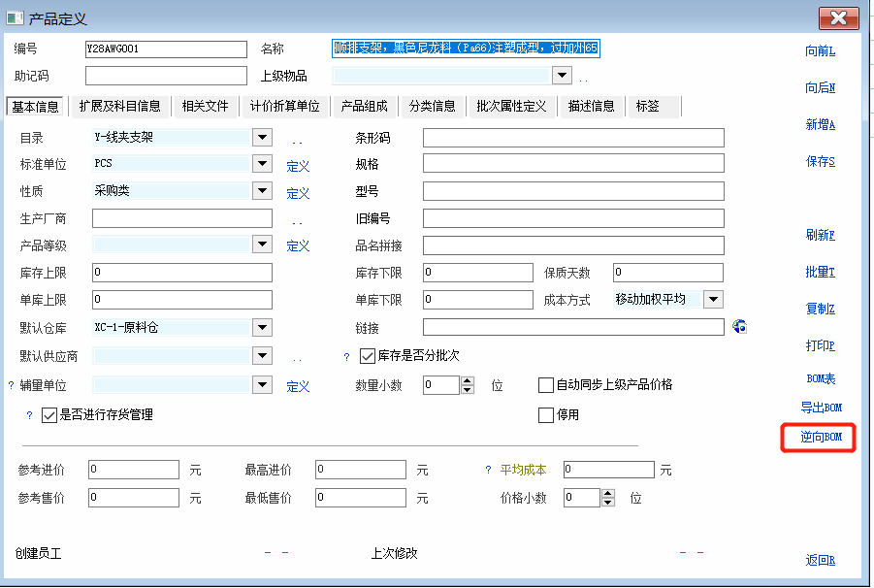Click the help question mark beside 库存是否分批次
Image resolution: width=874 pixels, height=588 pixels.
tap(346, 357)
